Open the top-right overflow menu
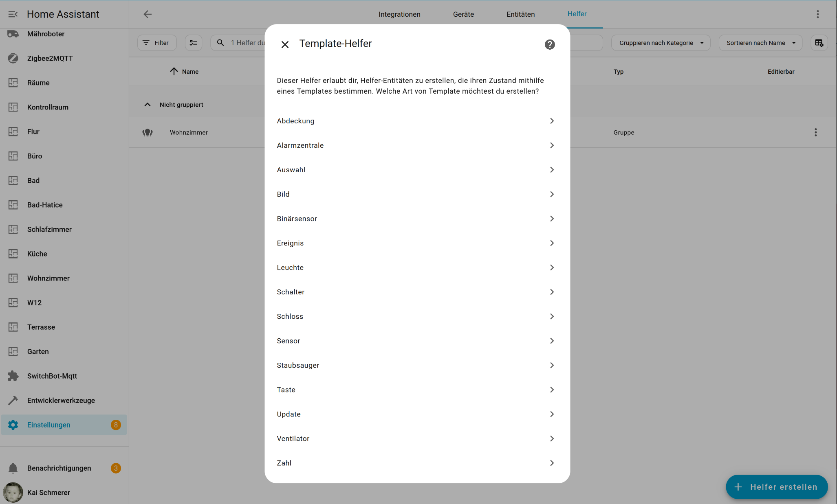The height and width of the screenshot is (504, 837). [817, 14]
